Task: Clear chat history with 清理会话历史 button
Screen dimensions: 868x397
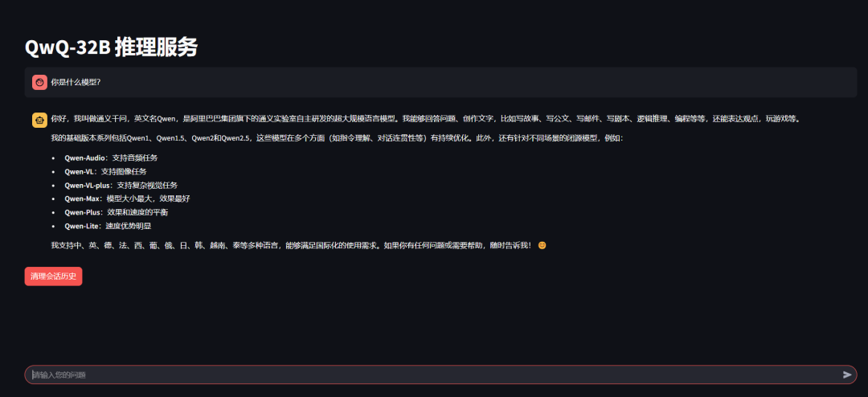Action: point(53,276)
